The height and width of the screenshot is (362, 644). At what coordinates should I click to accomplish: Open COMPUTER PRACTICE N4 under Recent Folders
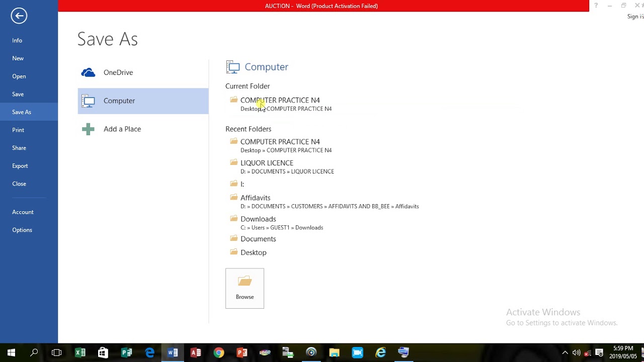click(x=281, y=145)
